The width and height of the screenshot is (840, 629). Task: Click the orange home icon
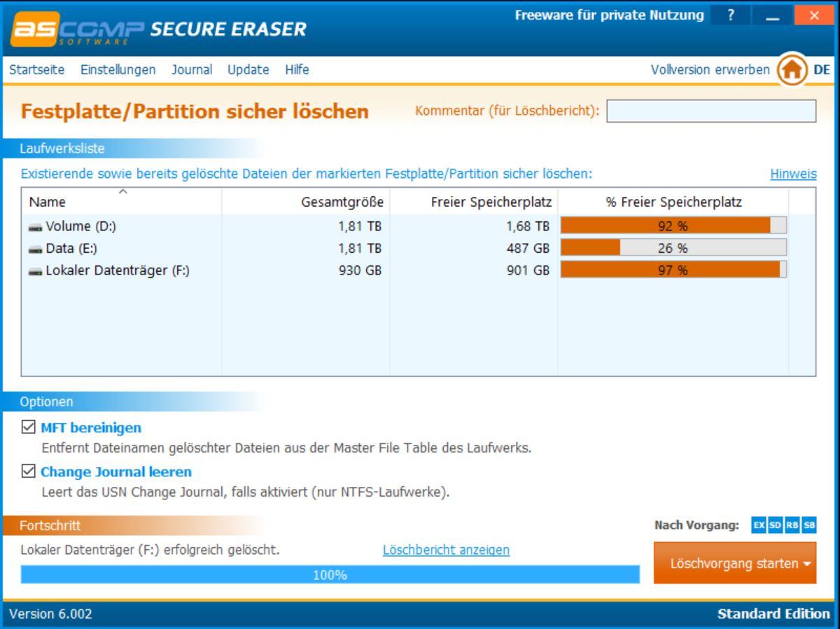(792, 70)
